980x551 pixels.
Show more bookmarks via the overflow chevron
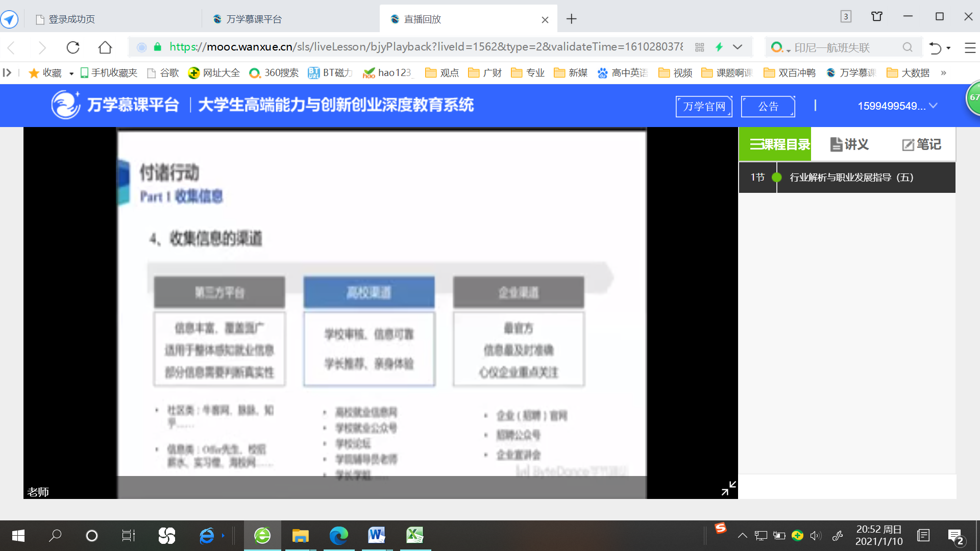tap(943, 73)
